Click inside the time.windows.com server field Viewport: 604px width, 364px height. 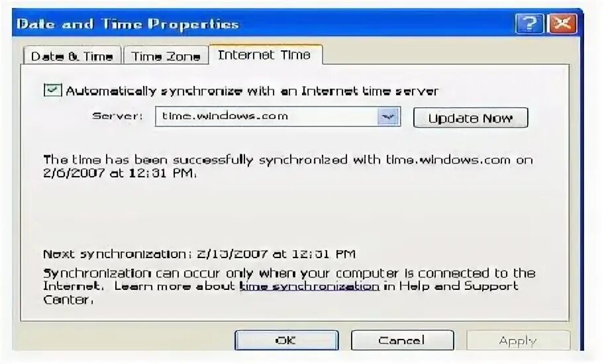pos(266,116)
